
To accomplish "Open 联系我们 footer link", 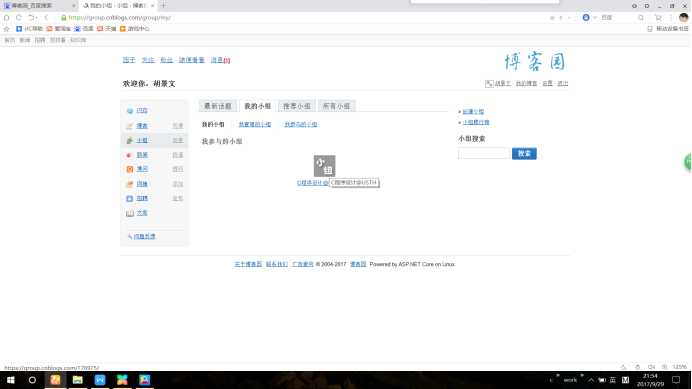I will coord(277,264).
